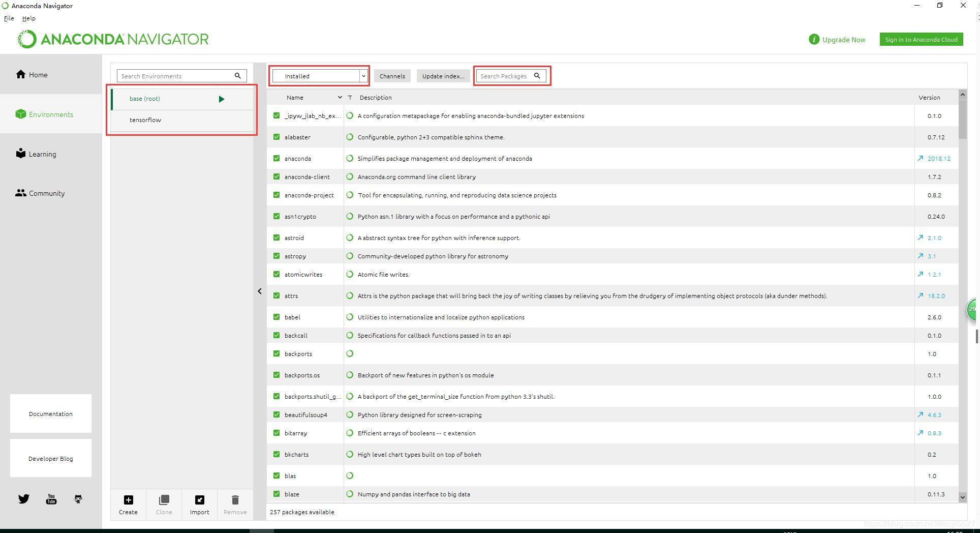Viewport: 980px width, 533px height.
Task: Click the Upgrade Now info icon
Action: click(x=814, y=39)
